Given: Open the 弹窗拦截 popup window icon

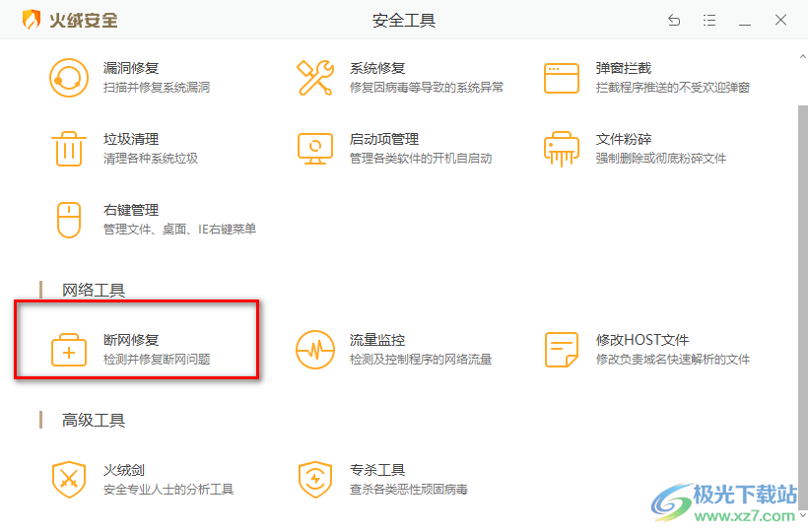Looking at the screenshot, I should 562,78.
